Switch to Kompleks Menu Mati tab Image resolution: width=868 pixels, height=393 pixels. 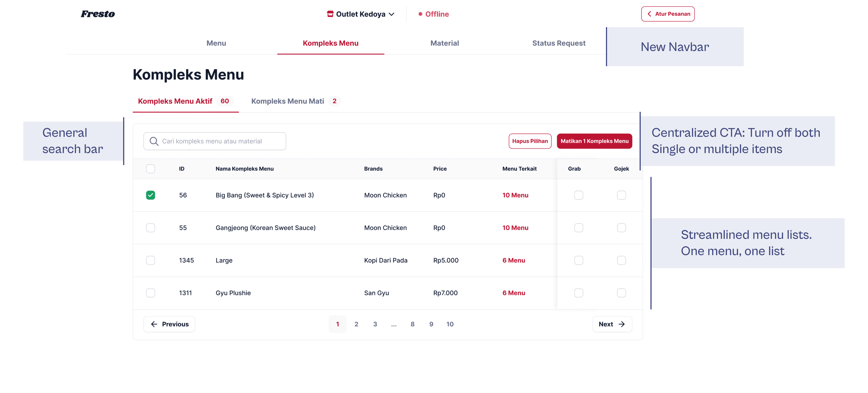coord(288,101)
